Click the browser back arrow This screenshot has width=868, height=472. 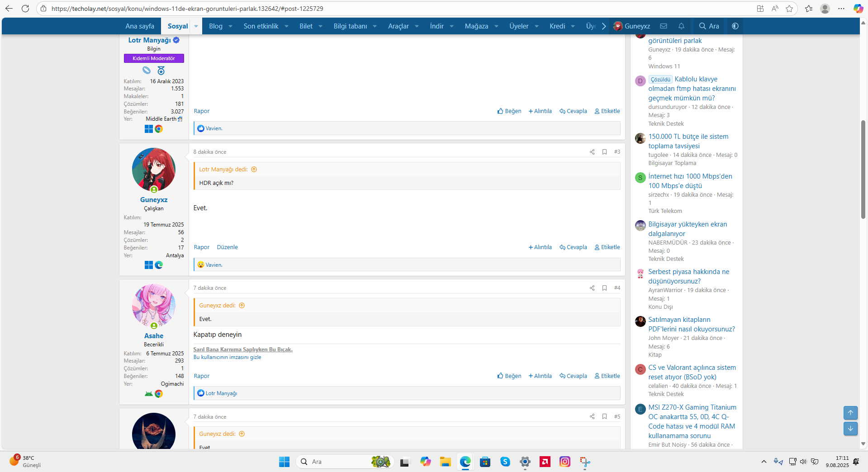tap(9, 9)
